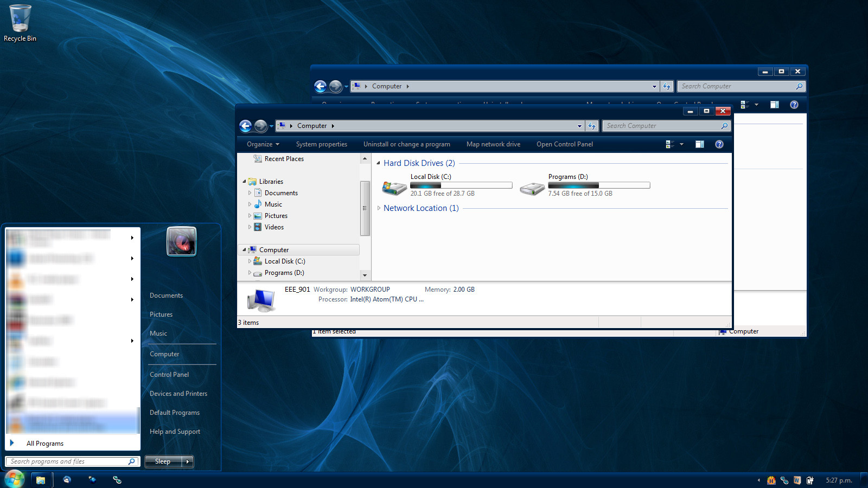
Task: Change view icon in front window toolbar
Action: click(x=670, y=144)
